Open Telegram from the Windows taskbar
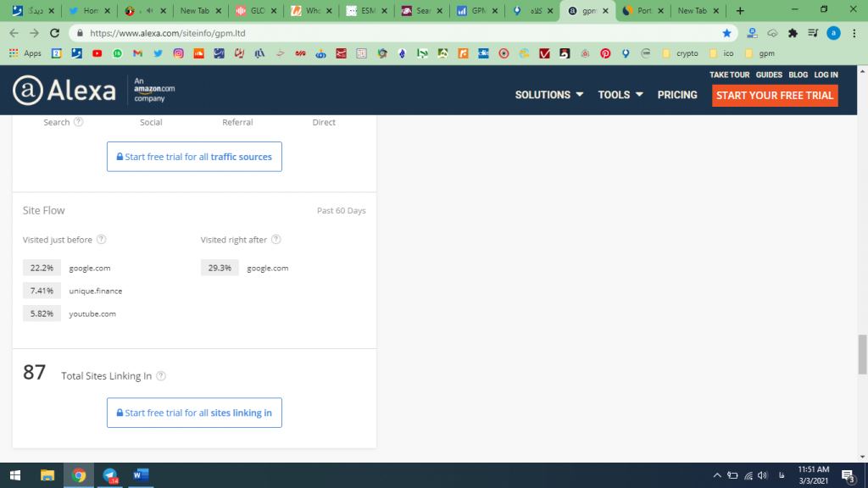Screen dimensions: 868x488 pos(110,475)
